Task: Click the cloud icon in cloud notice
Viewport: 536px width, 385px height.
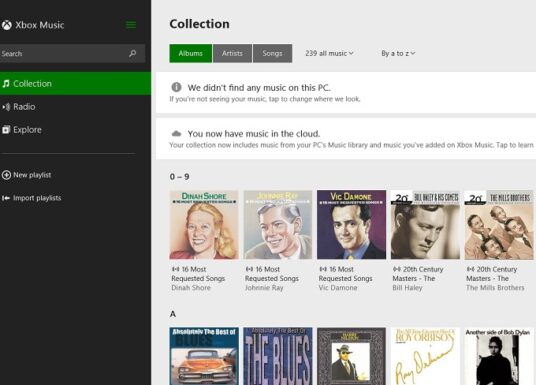Action: click(x=176, y=133)
